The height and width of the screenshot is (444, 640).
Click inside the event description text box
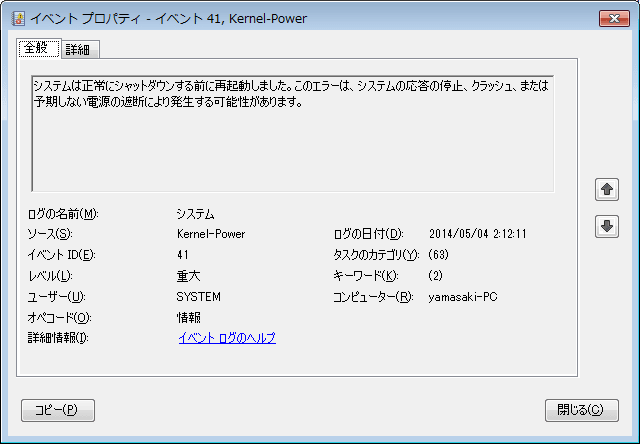(x=293, y=133)
